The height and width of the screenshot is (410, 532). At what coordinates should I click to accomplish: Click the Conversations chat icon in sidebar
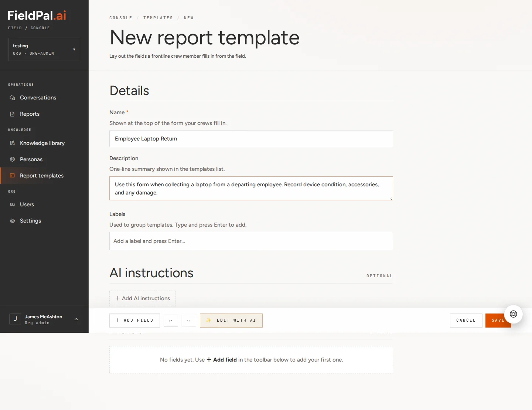12,98
